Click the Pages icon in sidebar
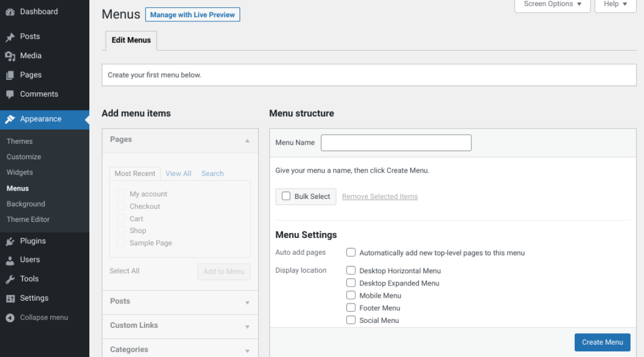 coord(10,75)
